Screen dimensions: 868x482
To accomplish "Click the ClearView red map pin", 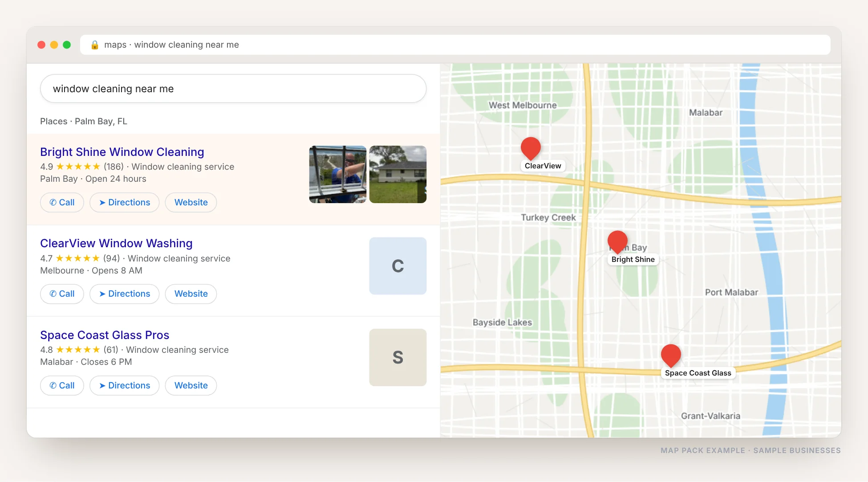I will (x=531, y=148).
